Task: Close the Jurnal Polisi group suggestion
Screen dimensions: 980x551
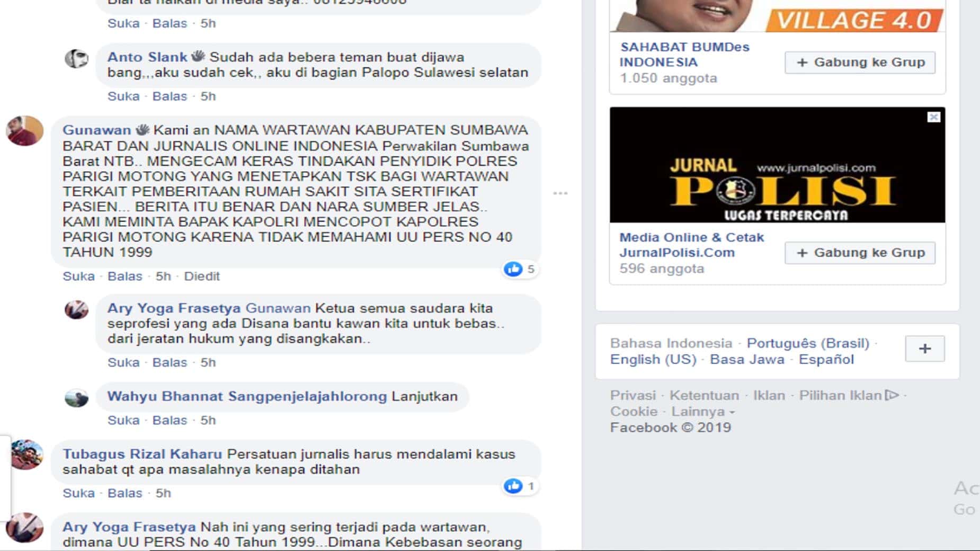Action: (933, 117)
